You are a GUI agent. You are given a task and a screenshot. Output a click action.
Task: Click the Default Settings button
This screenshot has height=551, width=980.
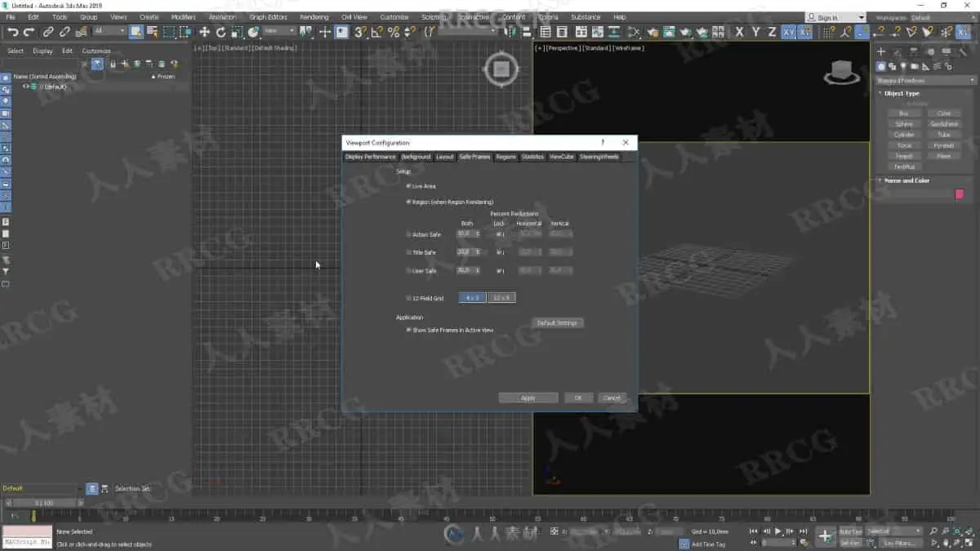click(557, 323)
